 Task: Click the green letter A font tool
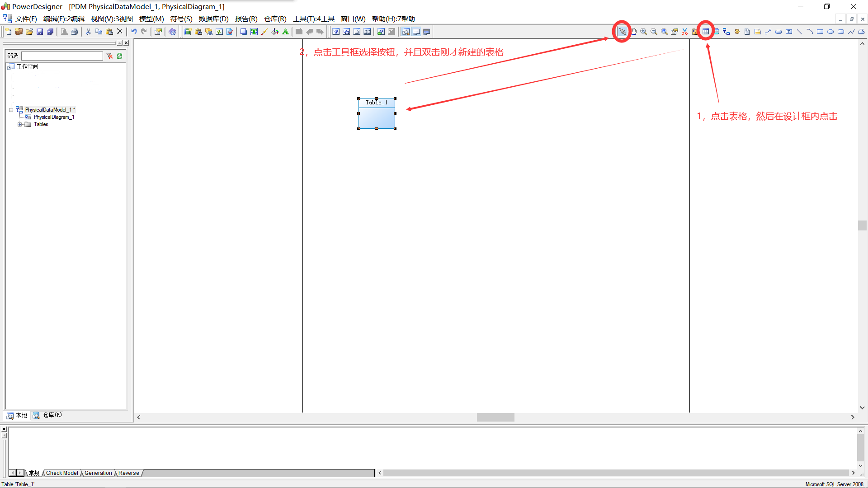coord(285,32)
